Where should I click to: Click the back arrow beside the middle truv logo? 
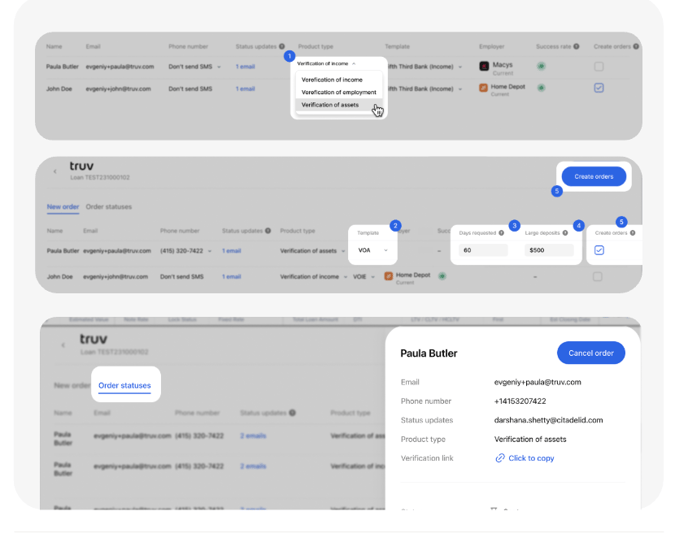pos(55,172)
